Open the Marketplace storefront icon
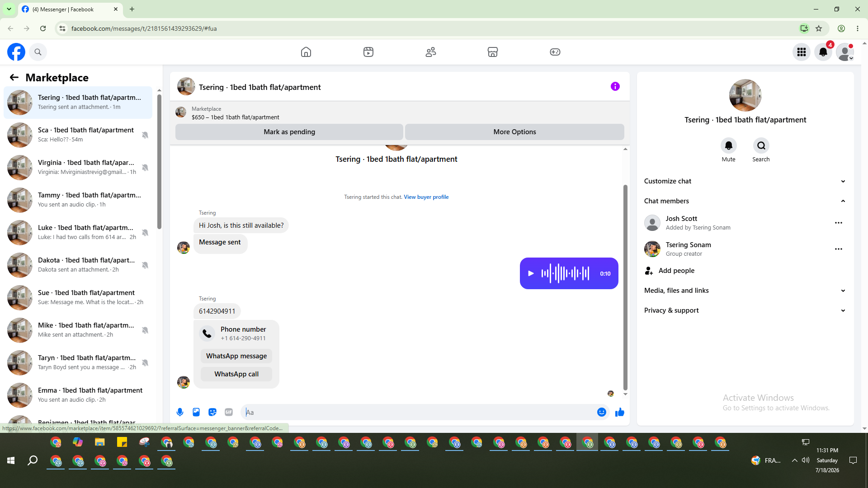Image resolution: width=868 pixels, height=488 pixels. (493, 52)
